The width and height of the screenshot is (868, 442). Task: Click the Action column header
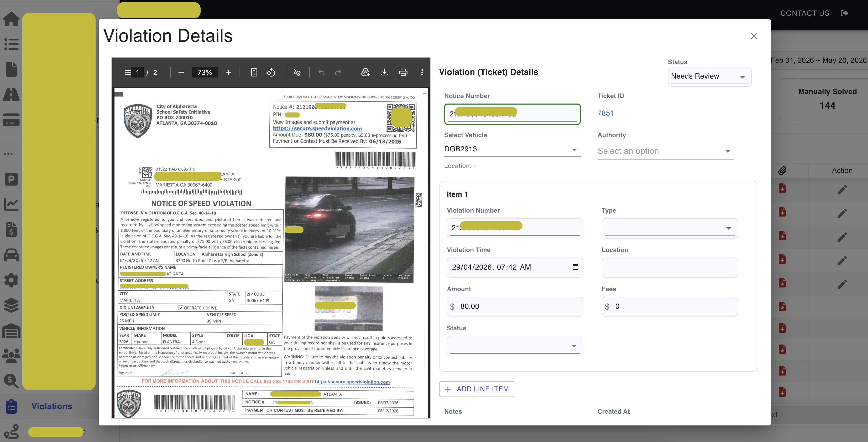pyautogui.click(x=842, y=171)
